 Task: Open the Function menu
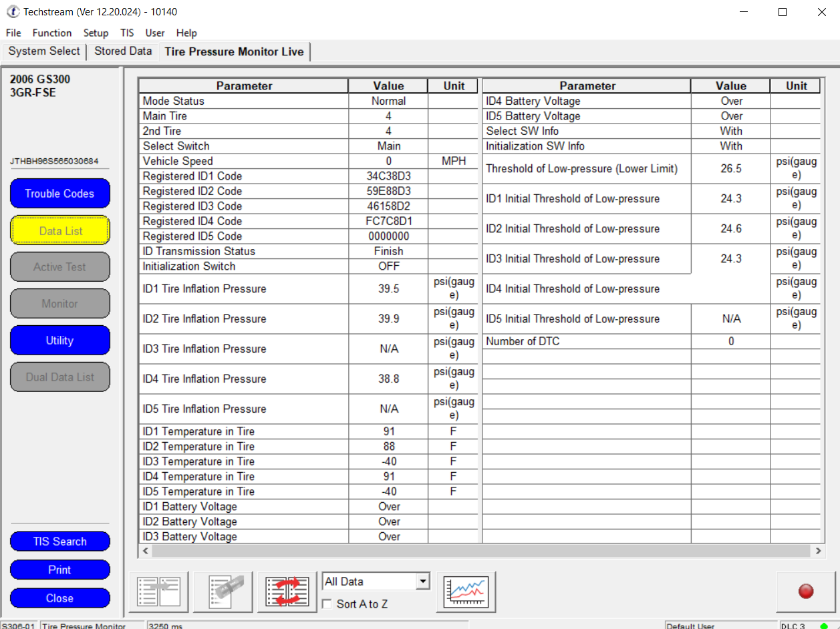(x=51, y=33)
